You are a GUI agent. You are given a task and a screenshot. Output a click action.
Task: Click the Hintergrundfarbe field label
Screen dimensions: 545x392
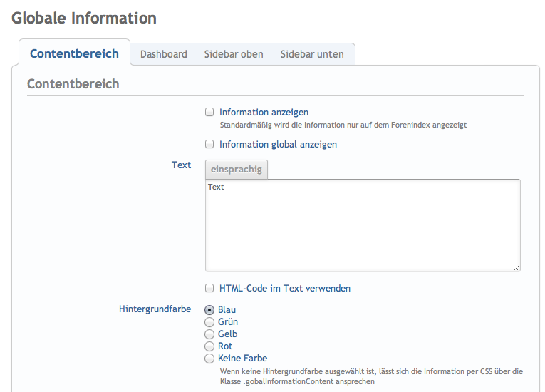click(155, 309)
